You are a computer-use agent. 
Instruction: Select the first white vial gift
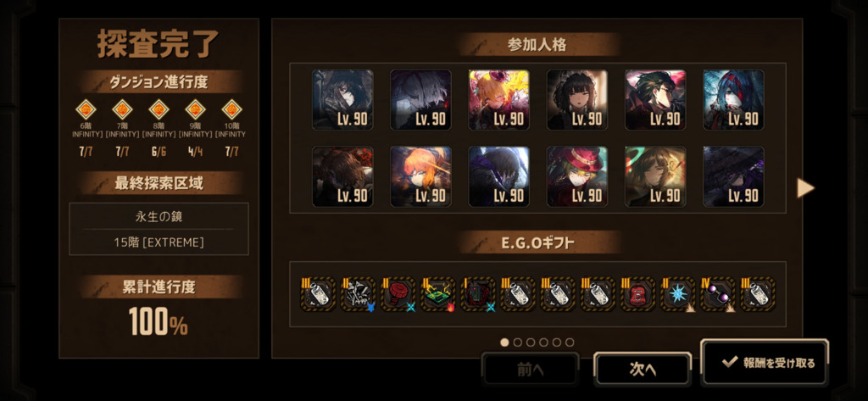[x=319, y=294]
